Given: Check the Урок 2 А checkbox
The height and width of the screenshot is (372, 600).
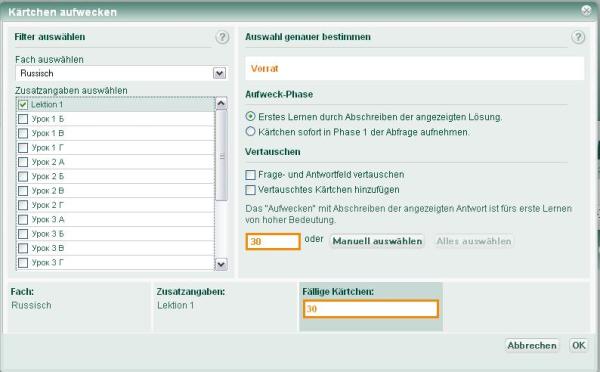Looking at the screenshot, I should click(23, 162).
